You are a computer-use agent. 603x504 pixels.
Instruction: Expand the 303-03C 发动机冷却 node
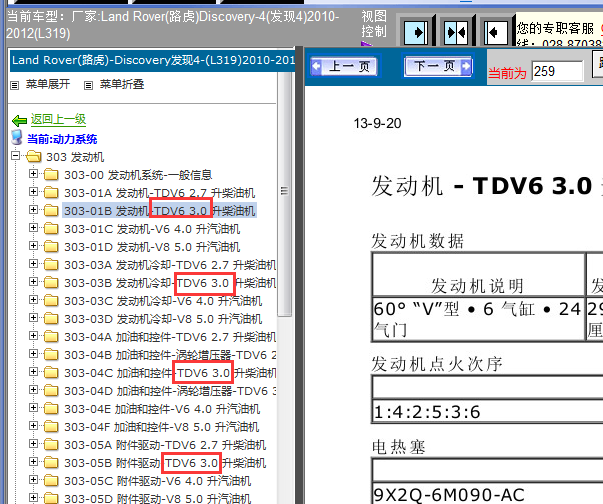point(33,299)
